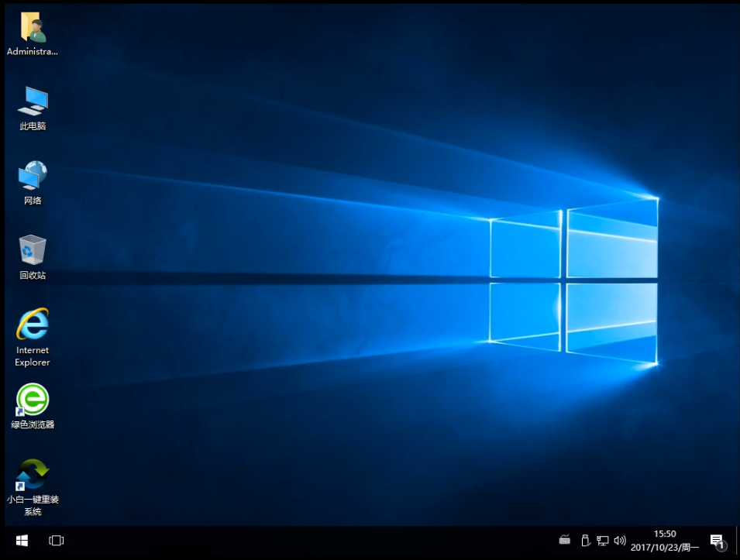Open the volume speaker control

tap(620, 540)
